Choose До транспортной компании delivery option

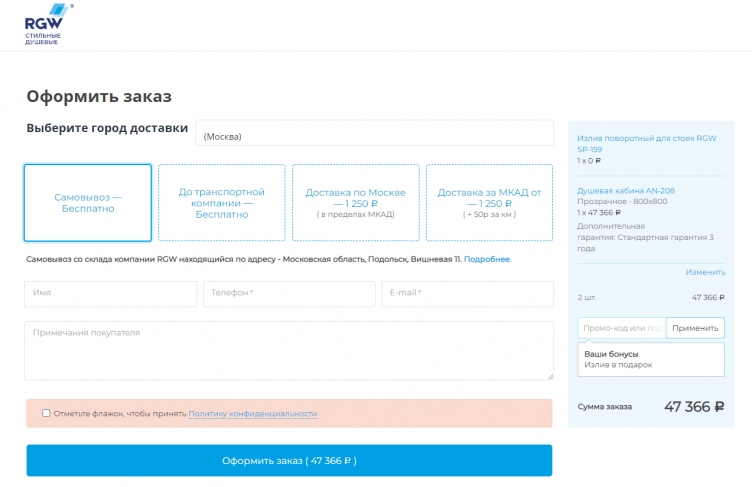click(222, 203)
